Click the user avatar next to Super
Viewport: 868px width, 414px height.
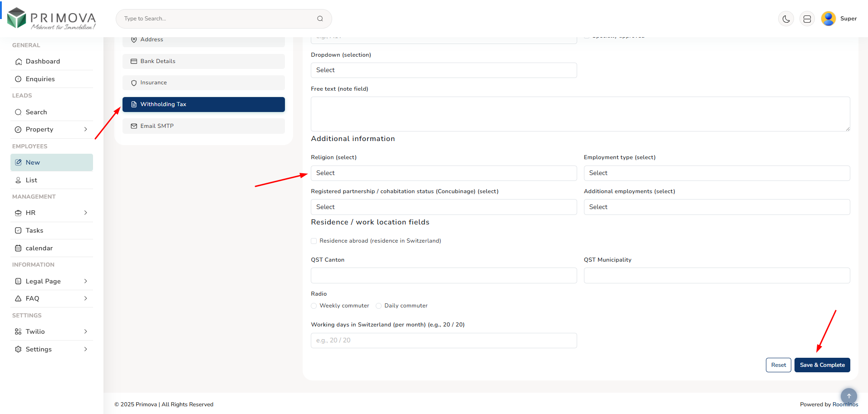coord(828,19)
